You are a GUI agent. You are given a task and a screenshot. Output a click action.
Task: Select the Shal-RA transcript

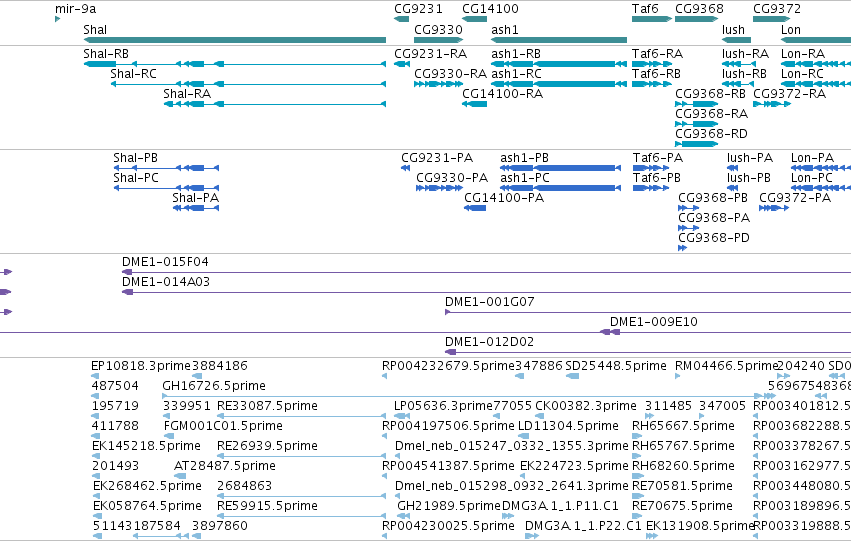click(x=275, y=104)
